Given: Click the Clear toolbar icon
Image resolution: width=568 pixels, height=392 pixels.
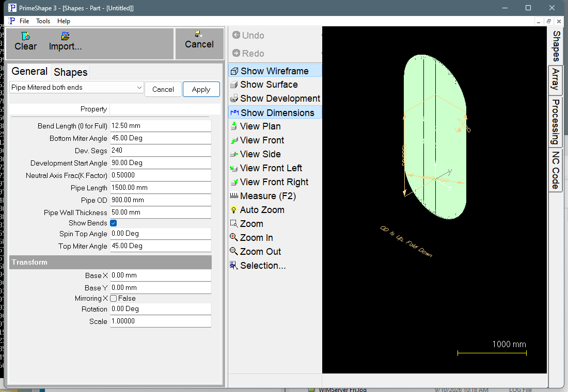Looking at the screenshot, I should click(25, 41).
